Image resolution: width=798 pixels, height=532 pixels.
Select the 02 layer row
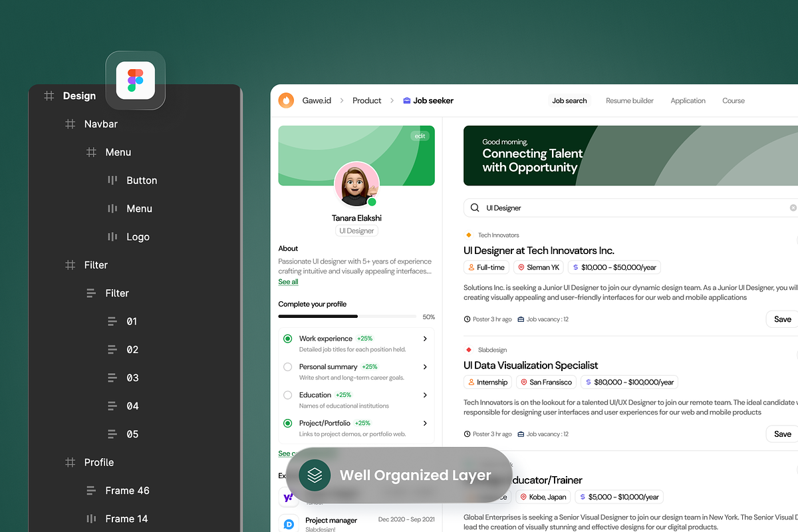[x=132, y=350]
